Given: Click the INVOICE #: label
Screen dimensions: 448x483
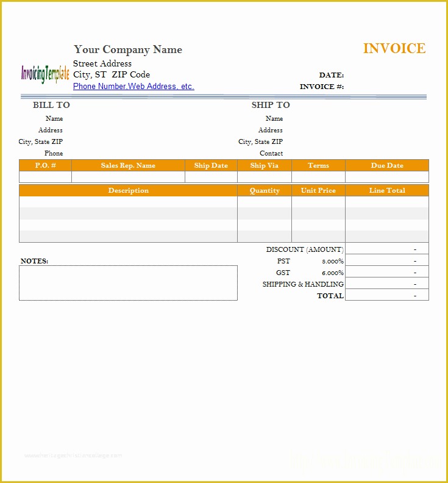Looking at the screenshot, I should 322,87.
